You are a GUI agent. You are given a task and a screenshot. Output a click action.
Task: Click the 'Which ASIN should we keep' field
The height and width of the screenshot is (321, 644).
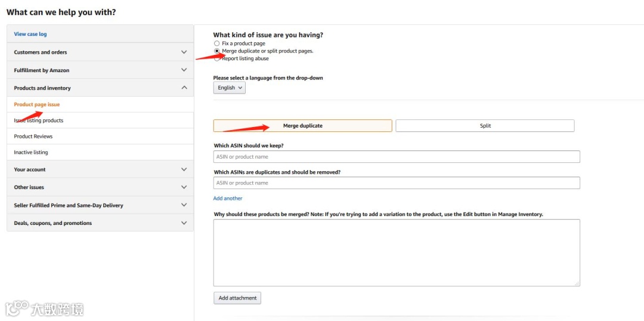click(397, 157)
